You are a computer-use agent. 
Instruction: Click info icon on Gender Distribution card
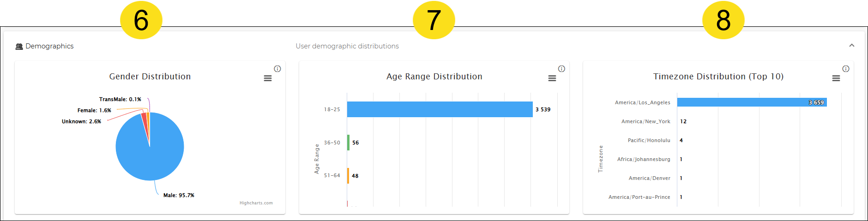[277, 69]
